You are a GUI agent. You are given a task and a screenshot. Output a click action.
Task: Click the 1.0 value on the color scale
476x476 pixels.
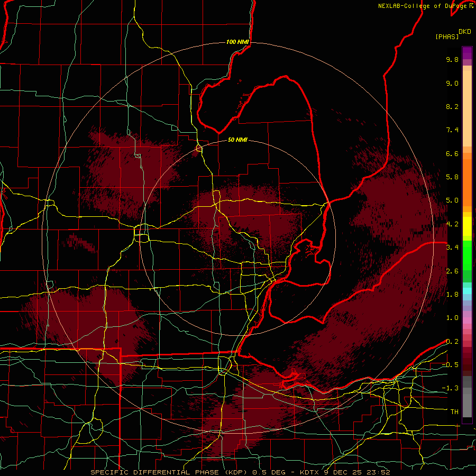pyautogui.click(x=452, y=318)
